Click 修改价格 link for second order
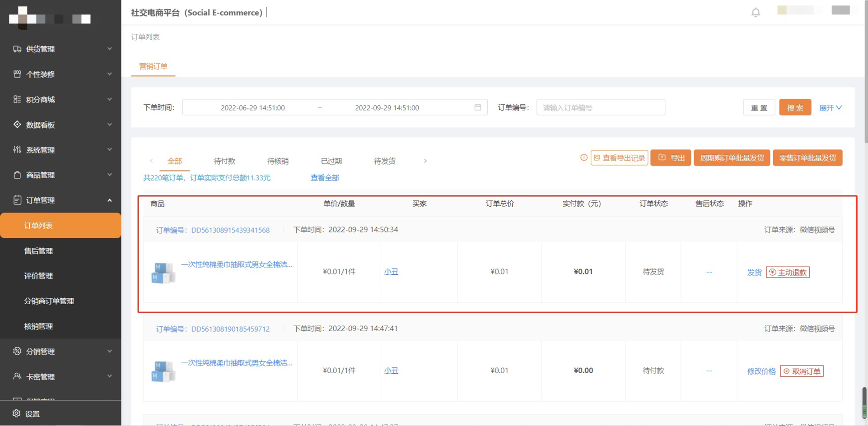868x426 pixels. 761,371
